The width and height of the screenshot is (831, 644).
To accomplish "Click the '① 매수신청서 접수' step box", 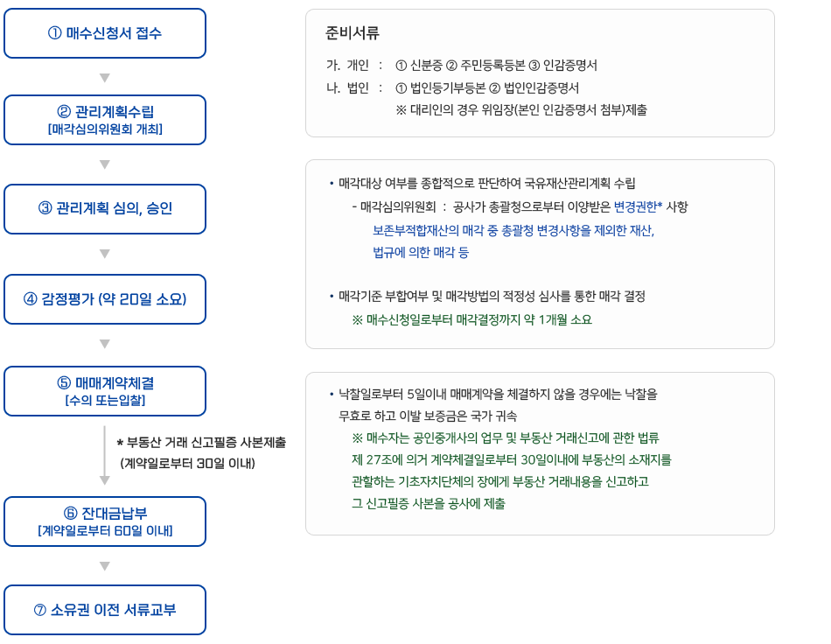I will (x=105, y=33).
